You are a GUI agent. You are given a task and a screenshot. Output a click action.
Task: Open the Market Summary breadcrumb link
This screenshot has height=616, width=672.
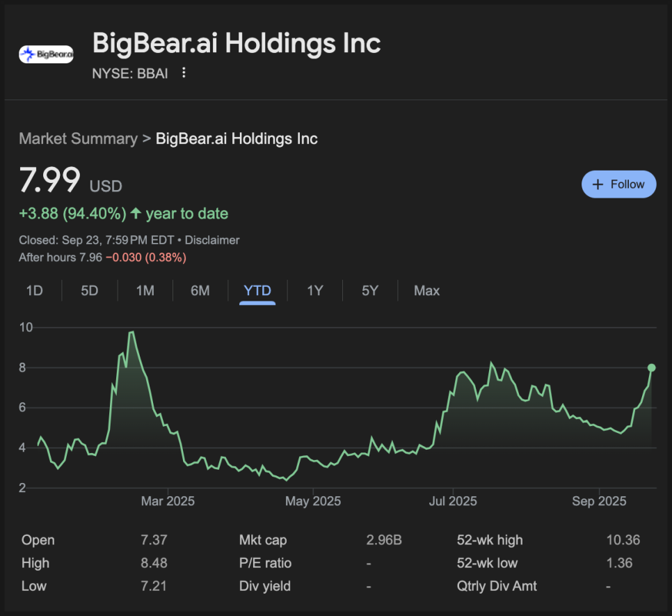pyautogui.click(x=78, y=139)
